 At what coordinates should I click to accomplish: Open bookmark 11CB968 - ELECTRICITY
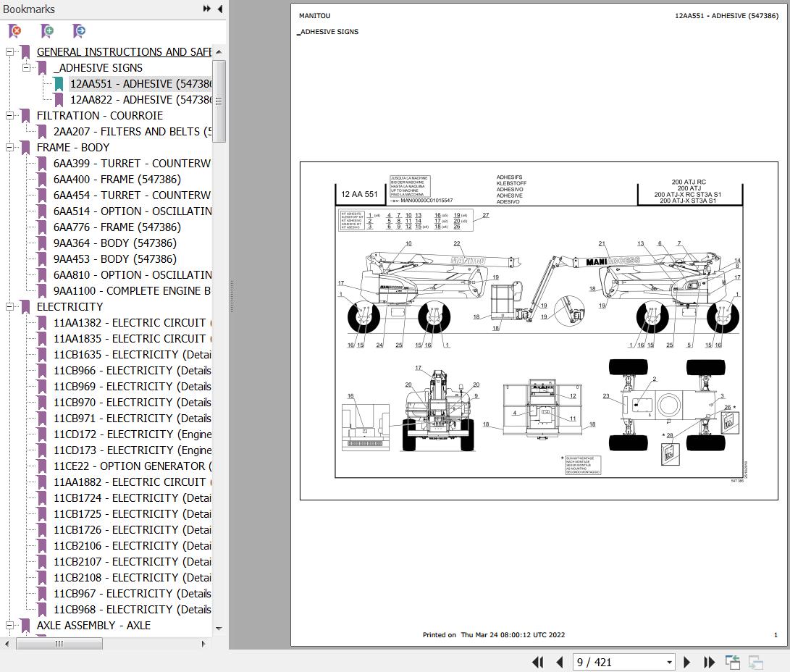pyautogui.click(x=133, y=610)
